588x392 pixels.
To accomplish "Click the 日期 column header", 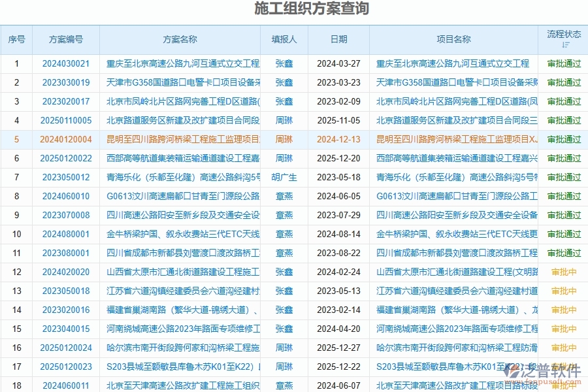I will click(x=338, y=39).
